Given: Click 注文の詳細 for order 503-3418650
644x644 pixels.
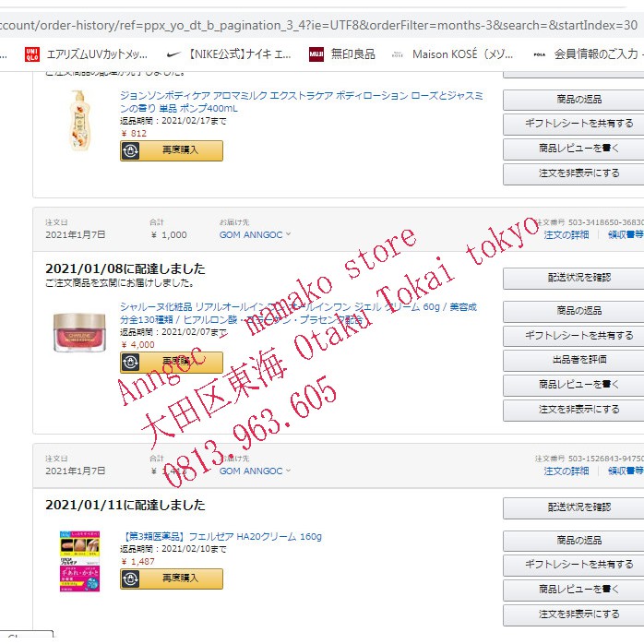Looking at the screenshot, I should (x=566, y=234).
